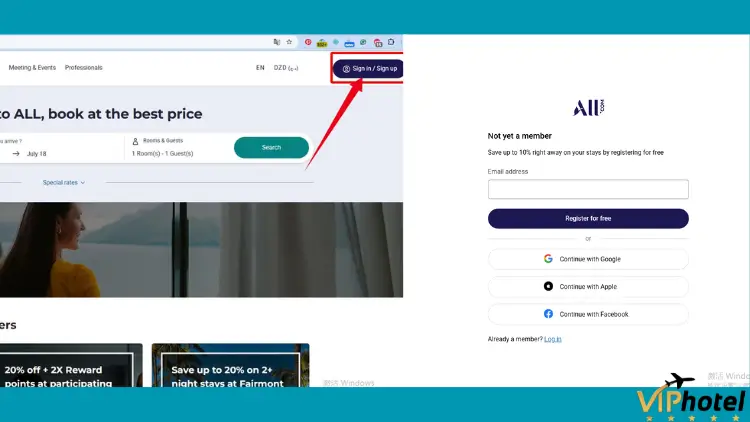750x422 pixels.
Task: Click the Facebook logo icon
Action: (548, 314)
